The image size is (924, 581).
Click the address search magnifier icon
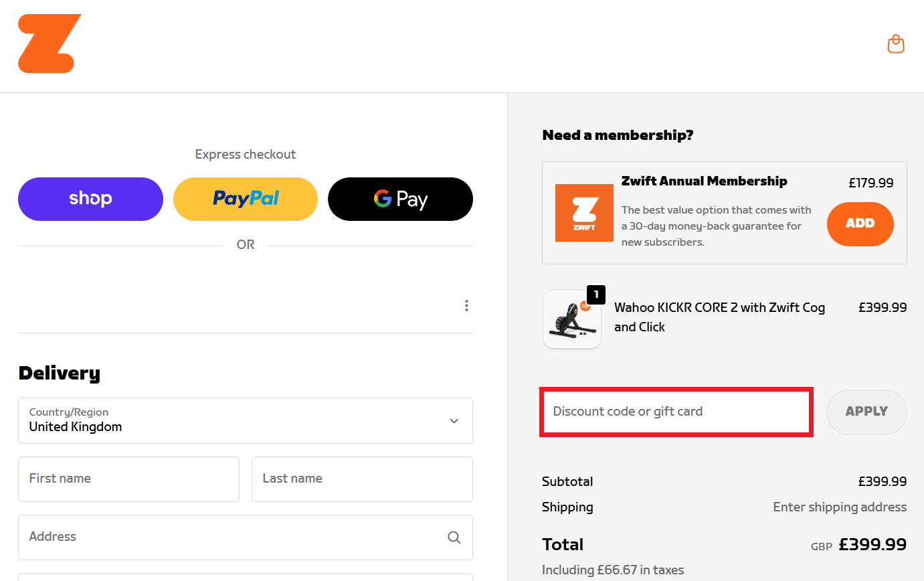tap(454, 537)
